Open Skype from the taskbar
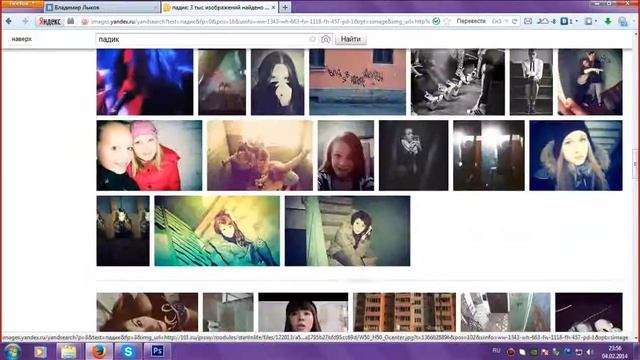 tap(128, 351)
